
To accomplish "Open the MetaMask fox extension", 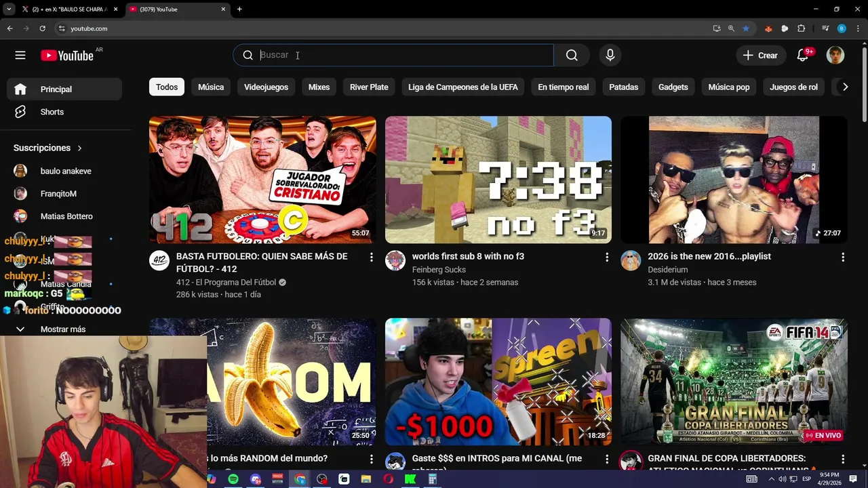I will point(768,28).
